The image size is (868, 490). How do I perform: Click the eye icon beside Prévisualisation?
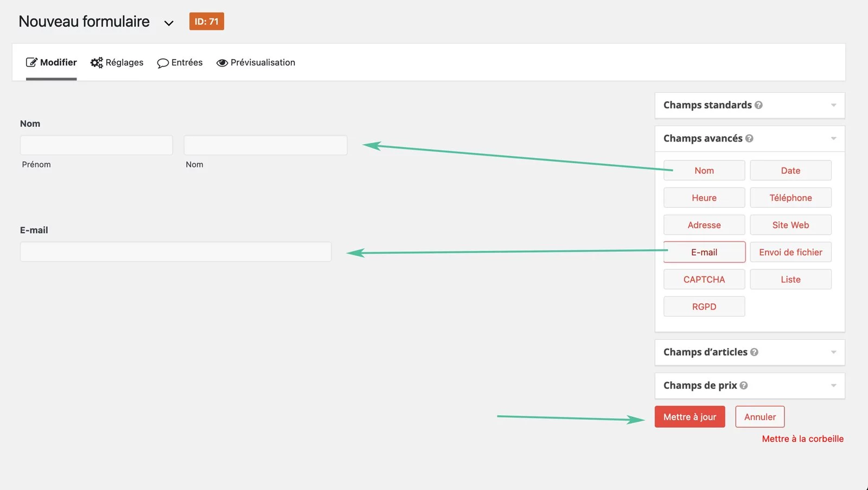[x=222, y=62]
